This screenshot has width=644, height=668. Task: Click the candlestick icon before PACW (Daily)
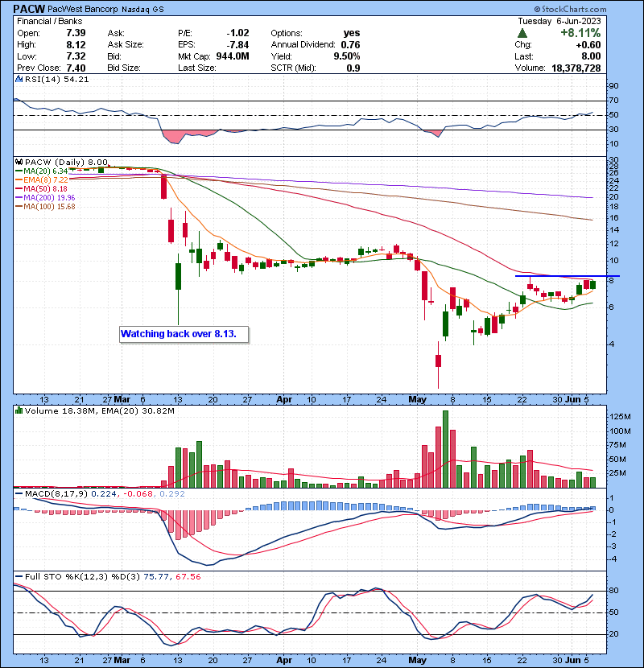pyautogui.click(x=19, y=163)
